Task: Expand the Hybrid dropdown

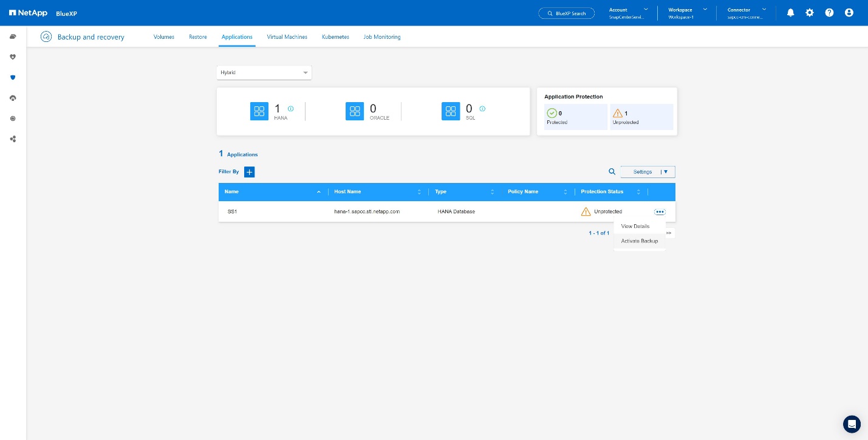Action: pyautogui.click(x=264, y=72)
